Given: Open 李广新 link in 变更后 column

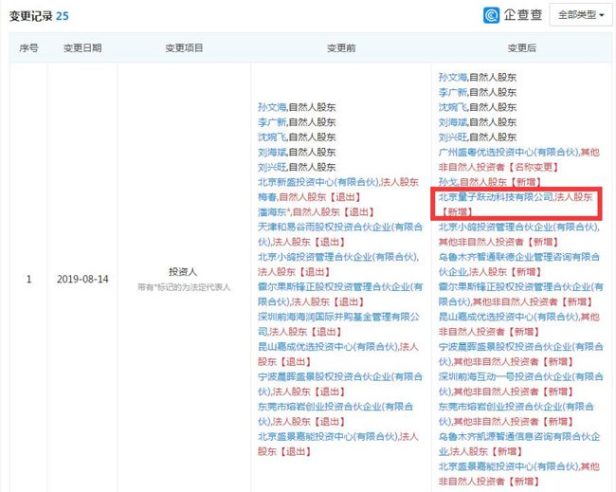Looking at the screenshot, I should point(453,92).
